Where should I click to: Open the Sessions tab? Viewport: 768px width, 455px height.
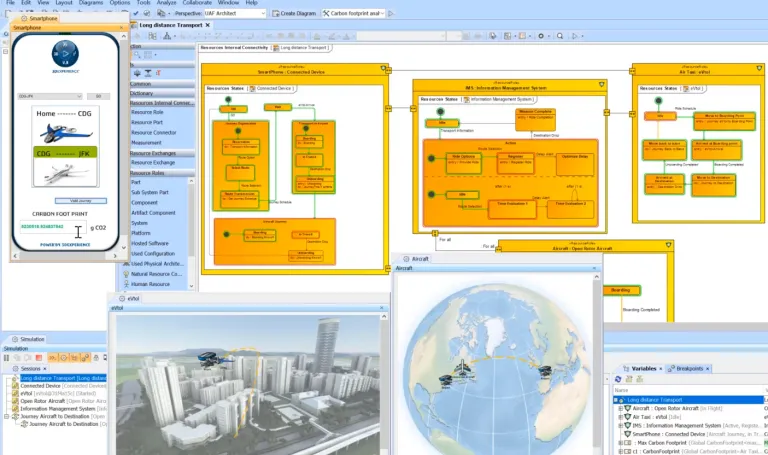coord(30,368)
